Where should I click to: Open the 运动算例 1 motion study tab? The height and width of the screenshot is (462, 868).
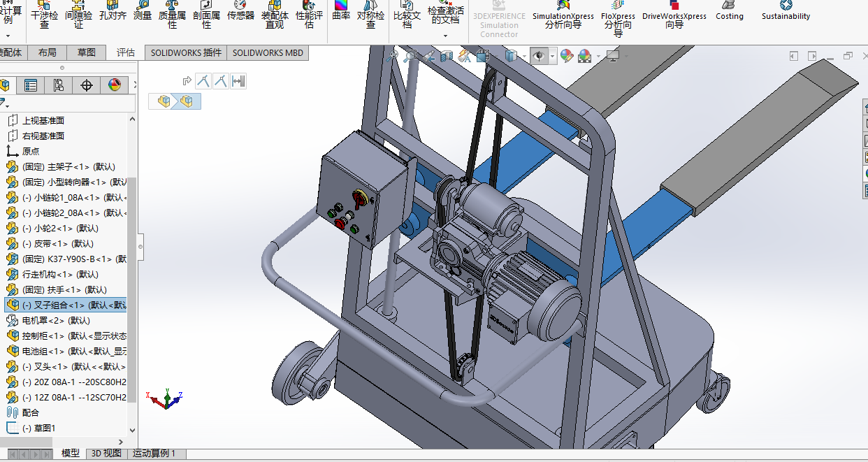(x=154, y=454)
